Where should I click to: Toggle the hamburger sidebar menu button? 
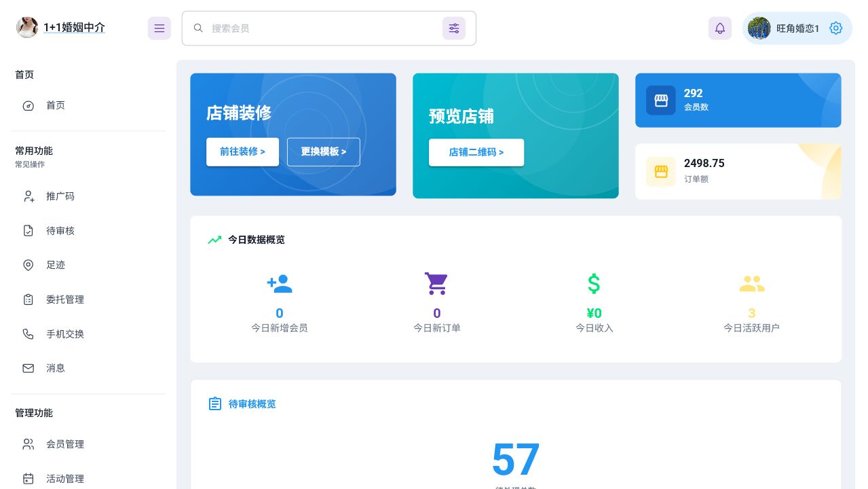click(x=159, y=29)
